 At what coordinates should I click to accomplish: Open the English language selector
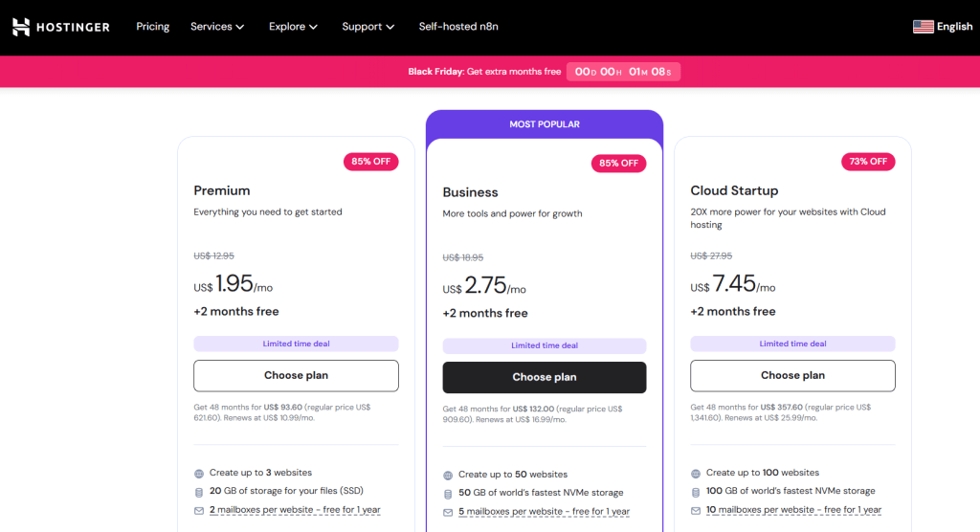[x=943, y=26]
